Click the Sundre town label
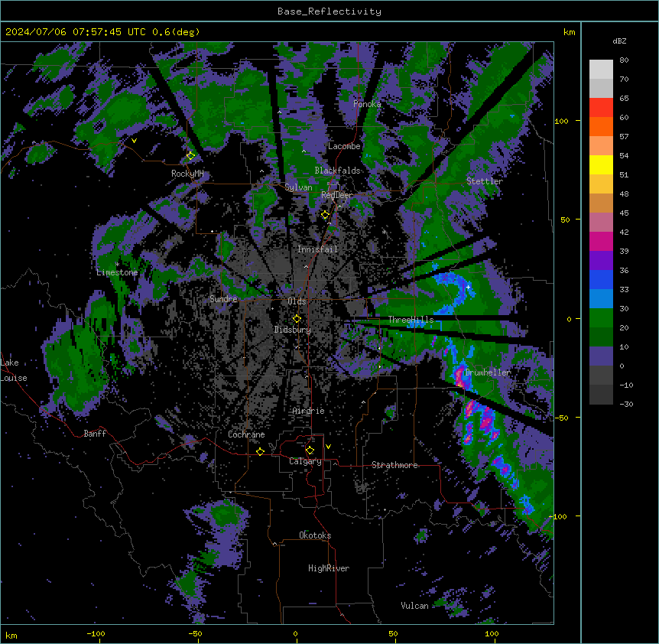 223,299
